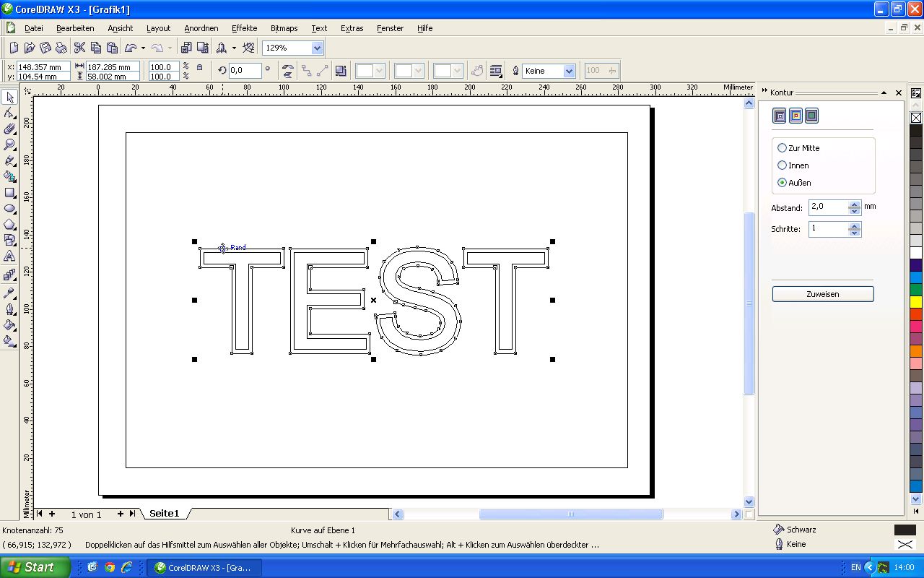Click the Import toolbar icon

click(x=186, y=48)
